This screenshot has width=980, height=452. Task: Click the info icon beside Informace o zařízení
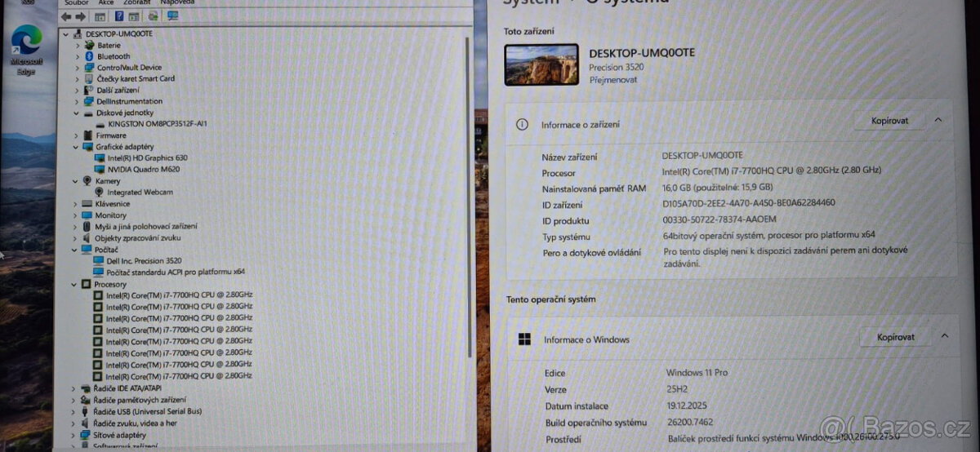[x=522, y=124]
